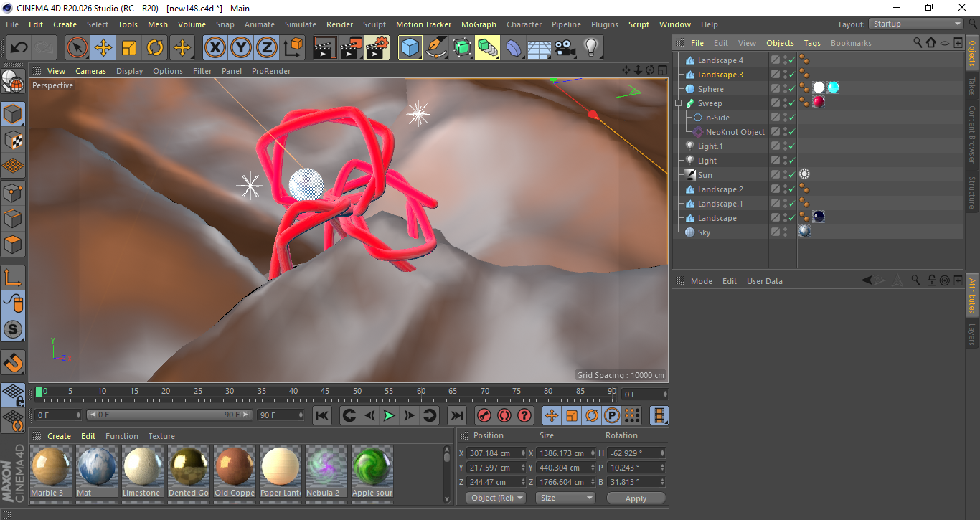980x520 pixels.
Task: Open the Layers side tab
Action: pyautogui.click(x=972, y=334)
